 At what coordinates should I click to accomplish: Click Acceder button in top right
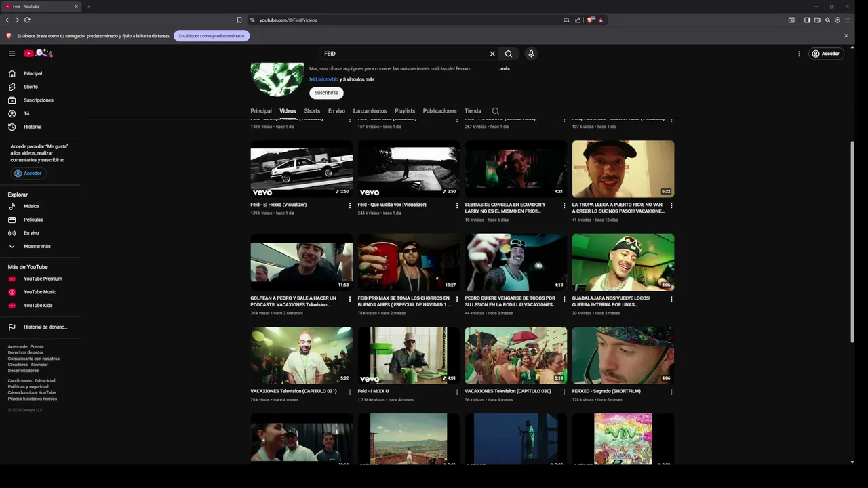pyautogui.click(x=826, y=54)
